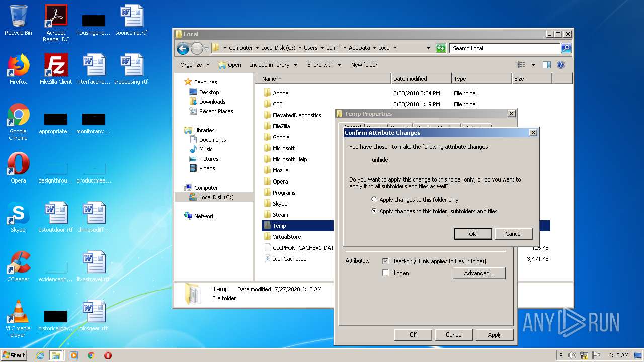
Task: Click Opera icon in taskbar
Action: tap(108, 355)
